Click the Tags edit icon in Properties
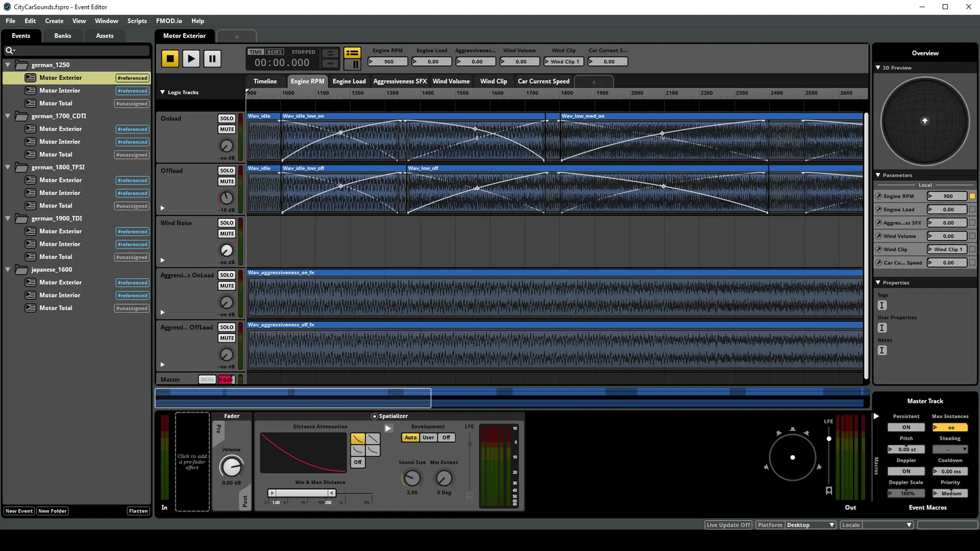This screenshot has height=551, width=980. 882,306
